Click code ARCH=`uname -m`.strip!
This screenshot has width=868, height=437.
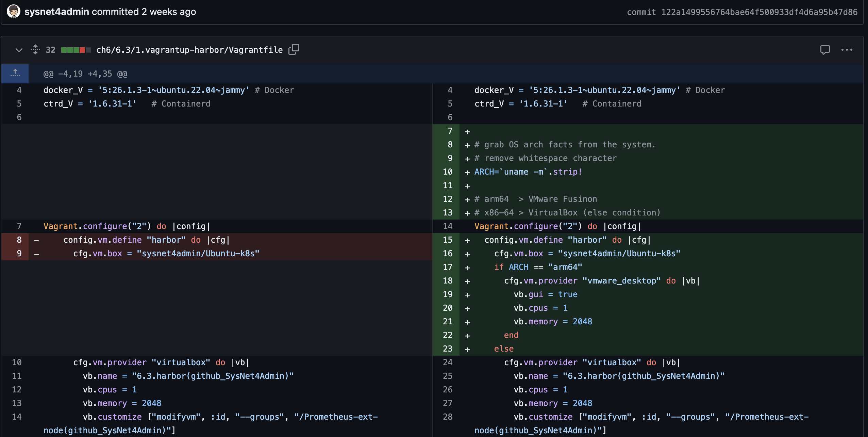pos(528,172)
